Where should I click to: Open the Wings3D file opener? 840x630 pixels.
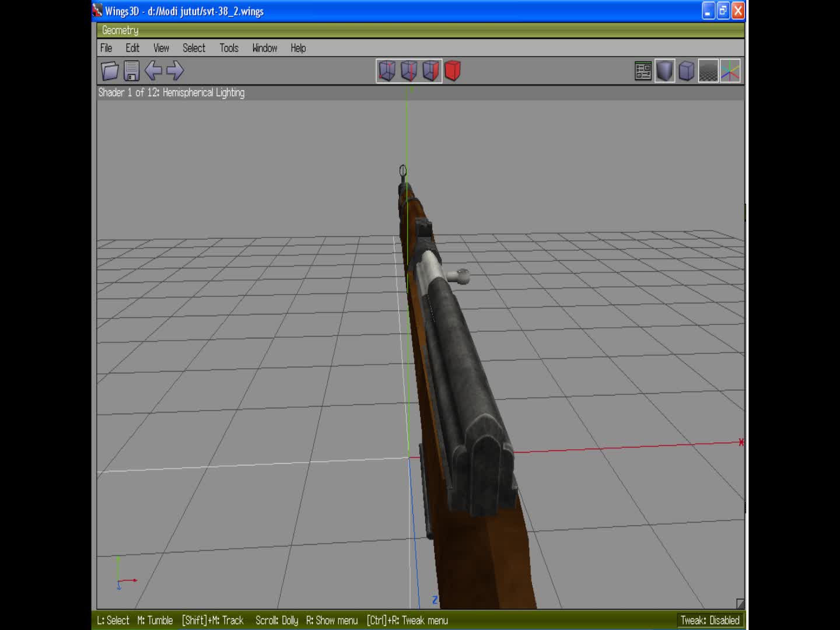coord(110,71)
